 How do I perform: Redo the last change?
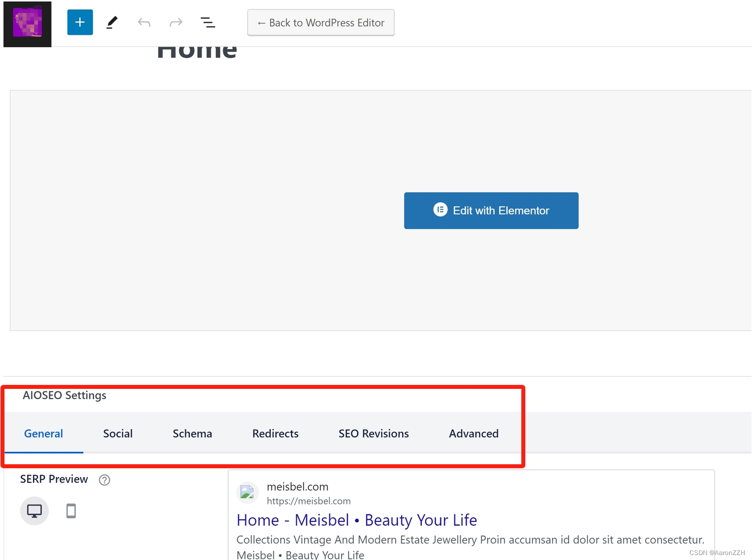tap(176, 22)
